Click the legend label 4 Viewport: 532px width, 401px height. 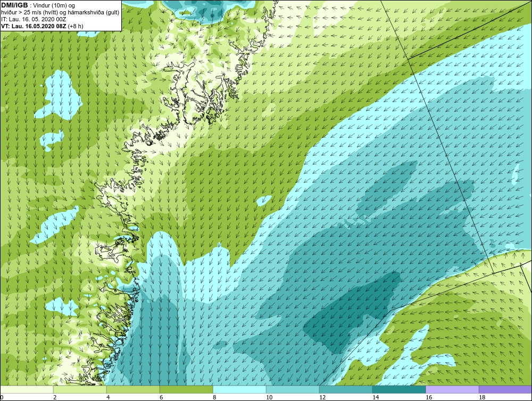click(108, 397)
